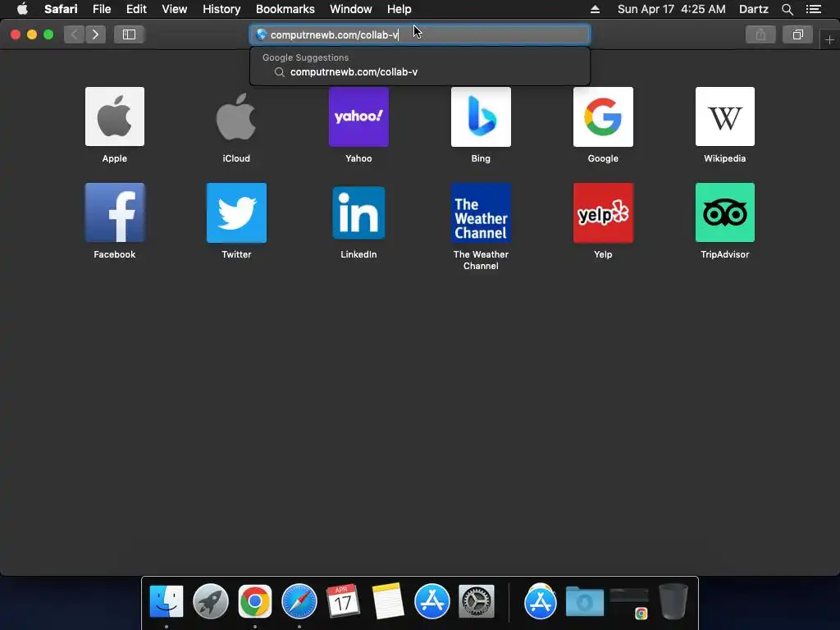The width and height of the screenshot is (840, 630).
Task: Open Finder from the Dock
Action: tap(167, 601)
